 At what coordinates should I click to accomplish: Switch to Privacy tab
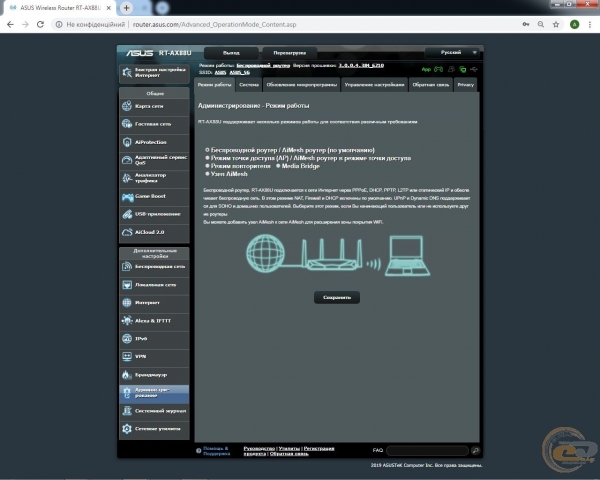coord(466,85)
